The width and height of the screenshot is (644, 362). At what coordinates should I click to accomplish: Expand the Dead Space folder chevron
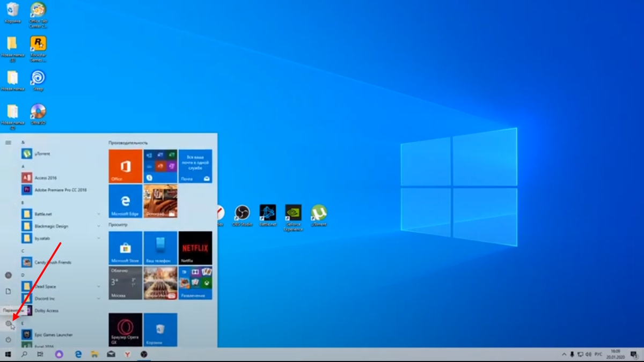point(99,286)
